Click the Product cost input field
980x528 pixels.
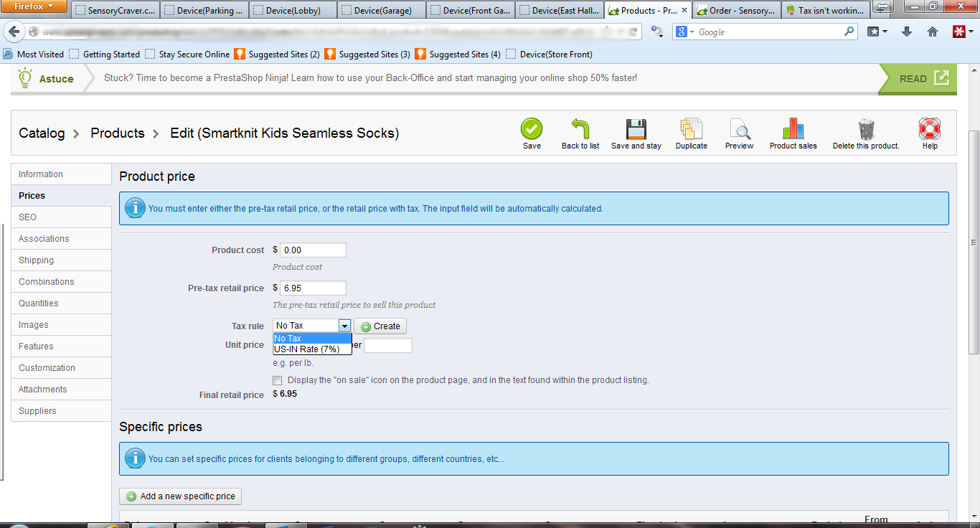pyautogui.click(x=313, y=250)
